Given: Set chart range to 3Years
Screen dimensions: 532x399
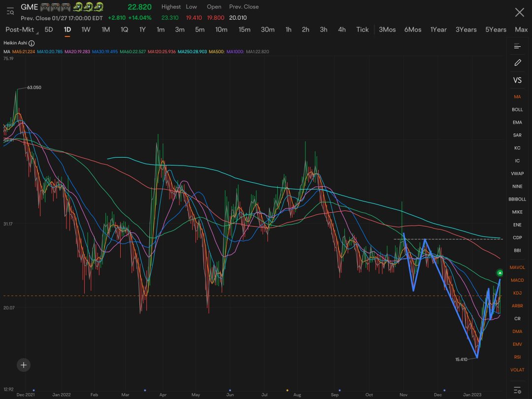Looking at the screenshot, I should pos(466,30).
